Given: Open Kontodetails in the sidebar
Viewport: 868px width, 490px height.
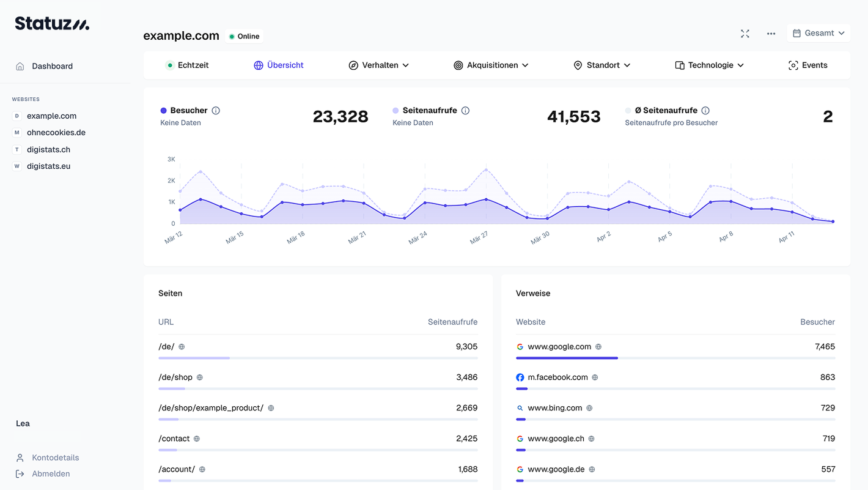Looking at the screenshot, I should point(55,458).
